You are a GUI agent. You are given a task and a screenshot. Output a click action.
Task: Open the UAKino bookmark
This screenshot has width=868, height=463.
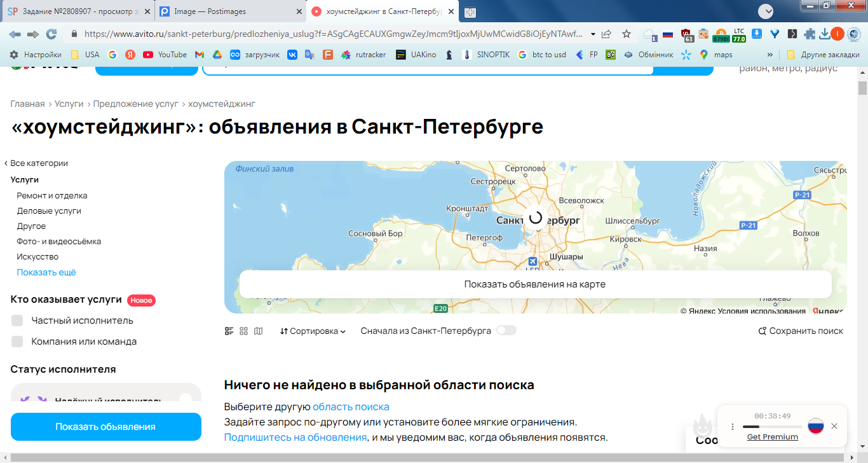pos(416,55)
